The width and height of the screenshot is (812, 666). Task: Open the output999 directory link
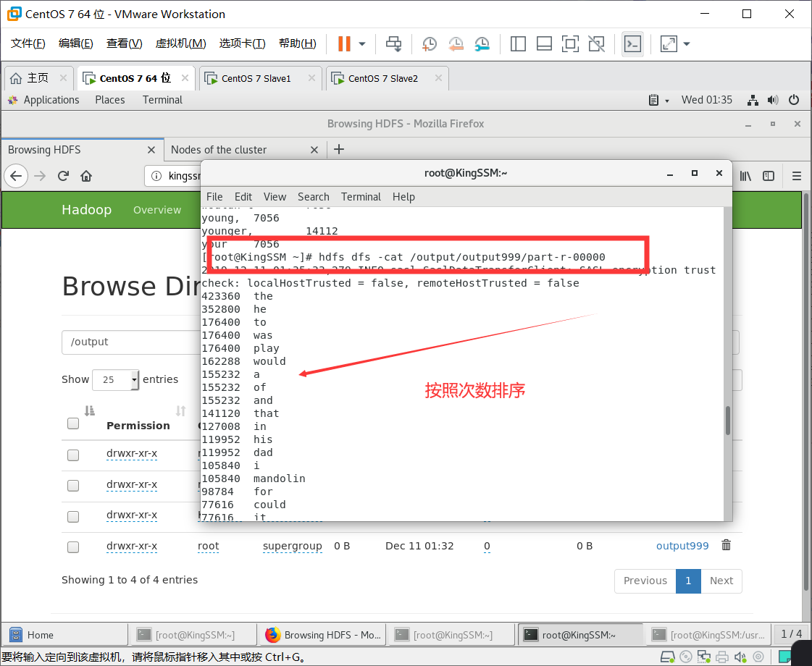pos(682,546)
